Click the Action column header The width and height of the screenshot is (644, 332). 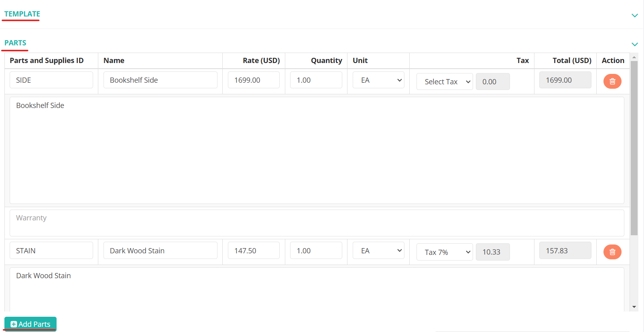613,61
